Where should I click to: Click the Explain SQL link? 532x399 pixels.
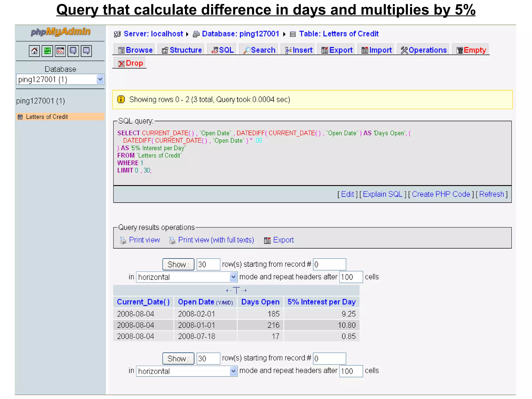coord(382,194)
